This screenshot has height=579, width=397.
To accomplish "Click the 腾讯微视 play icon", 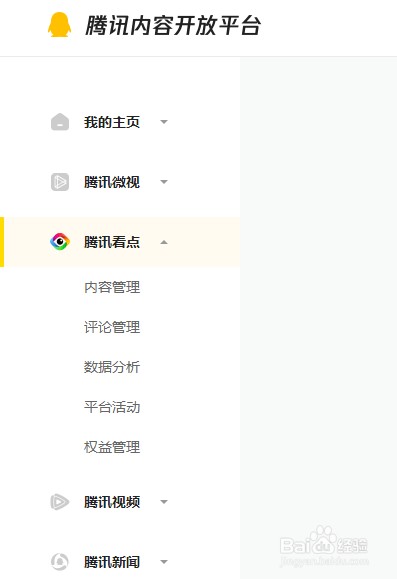I will 60,182.
